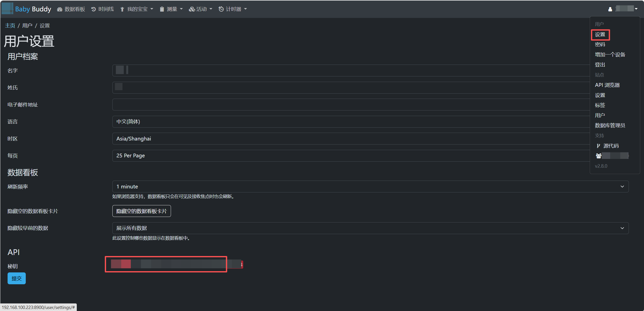This screenshot has width=644, height=311.
Task: Select 增加一个设备 in the user menu
Action: [610, 55]
